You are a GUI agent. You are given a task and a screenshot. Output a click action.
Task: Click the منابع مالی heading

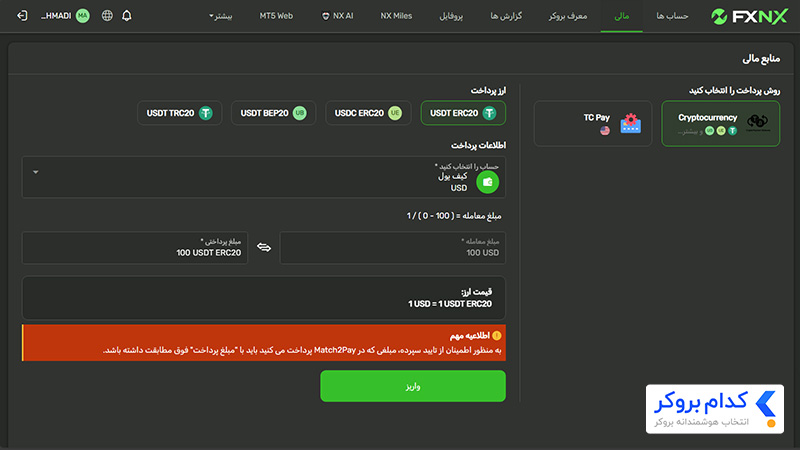(x=761, y=59)
